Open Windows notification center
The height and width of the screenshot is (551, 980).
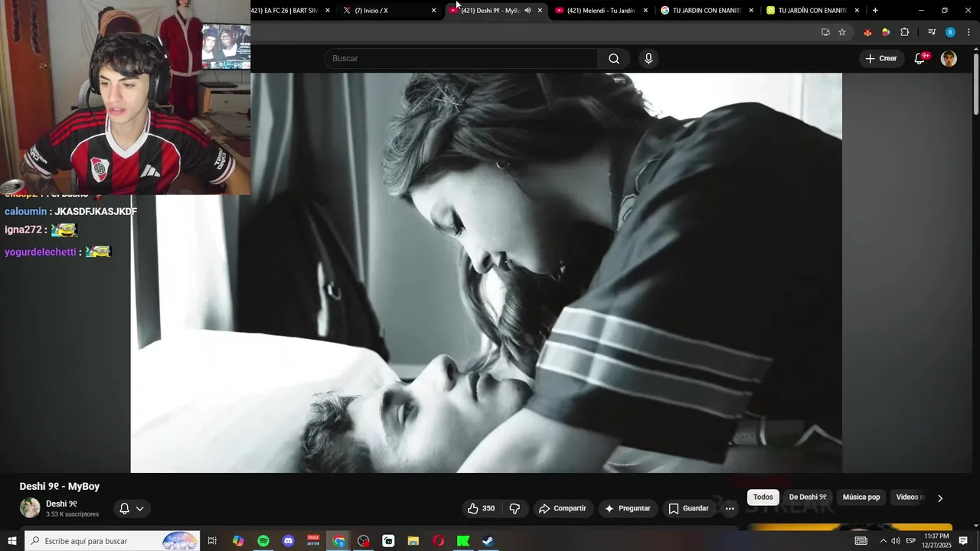pyautogui.click(x=963, y=541)
